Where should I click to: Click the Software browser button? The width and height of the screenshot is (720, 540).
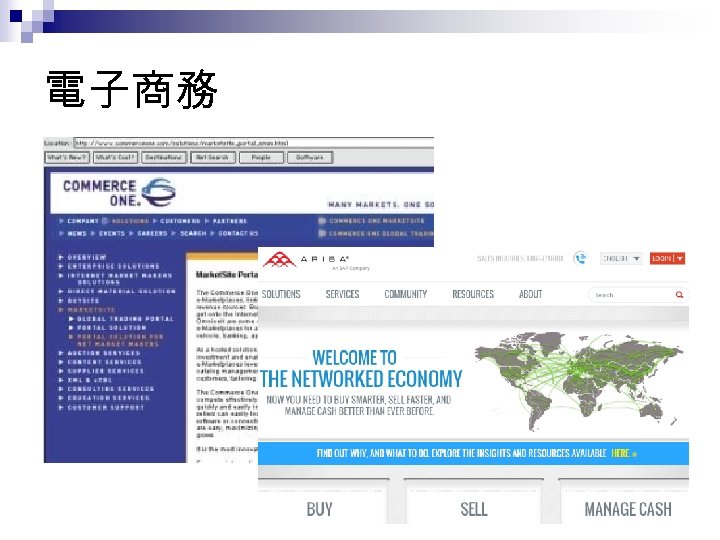coord(310,158)
